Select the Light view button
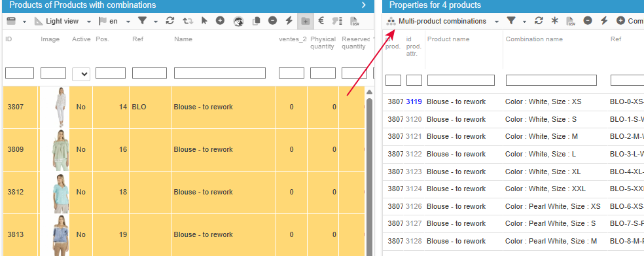This screenshot has height=256, width=644. tap(57, 21)
